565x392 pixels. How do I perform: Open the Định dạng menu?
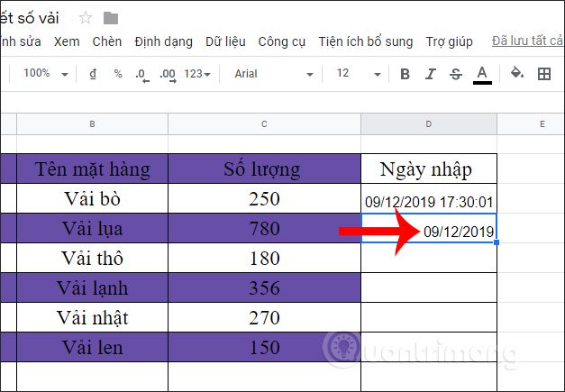164,41
